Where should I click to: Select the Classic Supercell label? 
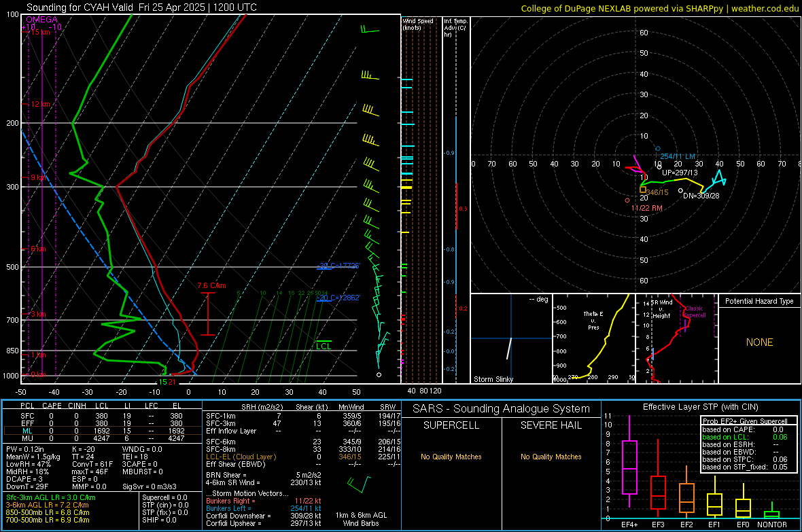695,312
